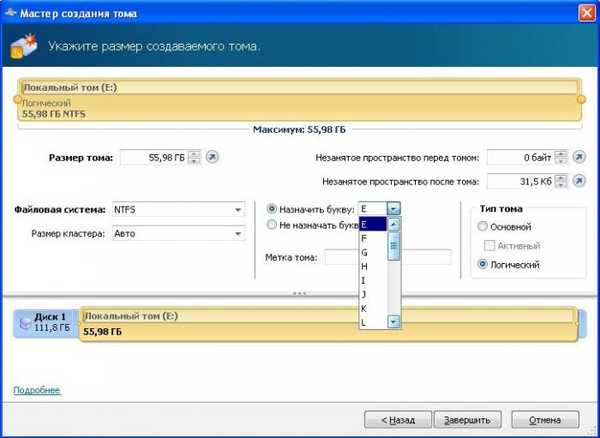Click the Размер тома input field
The width and height of the screenshot is (600, 438).
click(154, 157)
